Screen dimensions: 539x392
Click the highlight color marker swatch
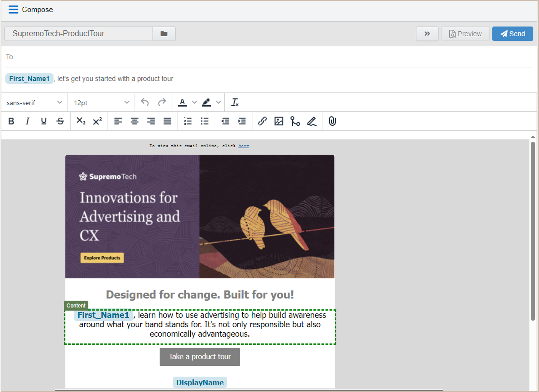(x=206, y=102)
